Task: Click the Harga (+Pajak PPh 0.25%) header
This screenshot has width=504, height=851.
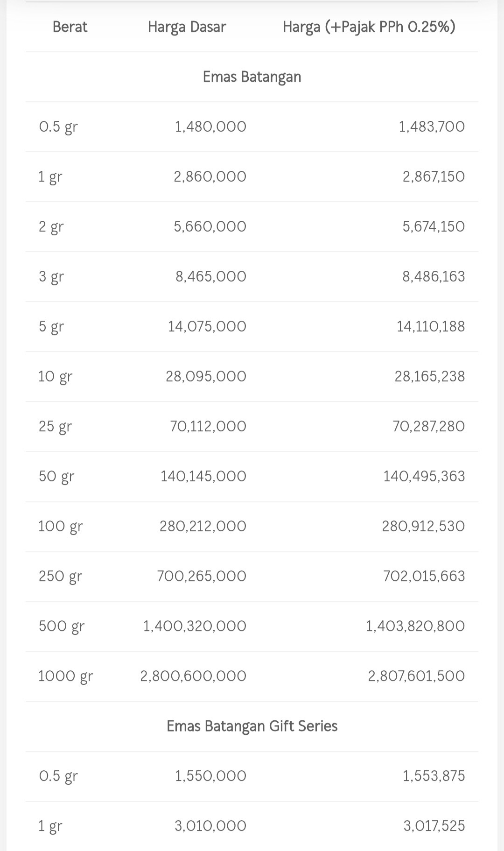Action: [369, 27]
